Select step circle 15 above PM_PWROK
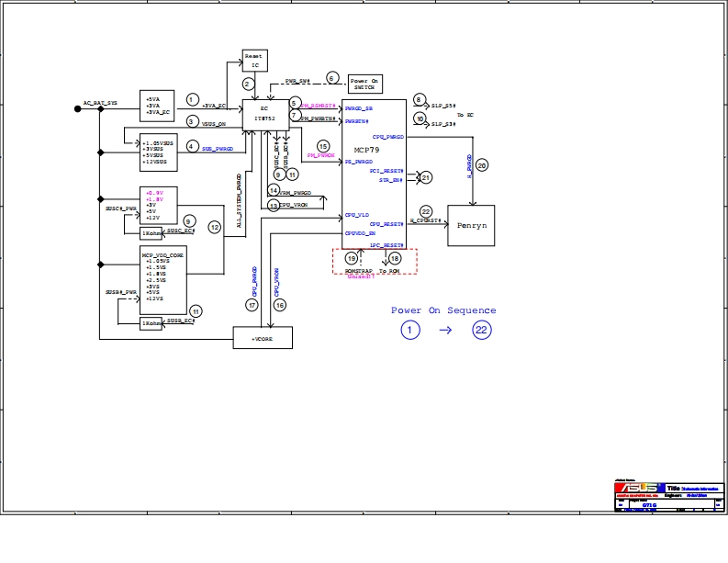Image resolution: width=728 pixels, height=563 pixels. (x=323, y=146)
